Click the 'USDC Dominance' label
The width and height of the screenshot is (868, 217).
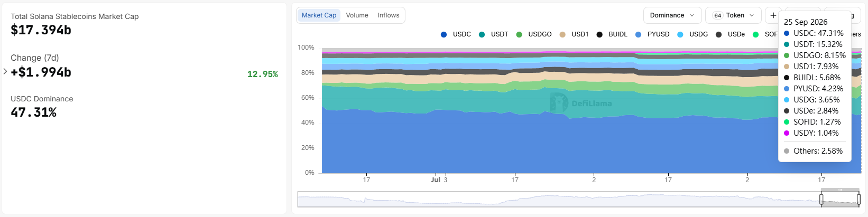click(x=42, y=99)
